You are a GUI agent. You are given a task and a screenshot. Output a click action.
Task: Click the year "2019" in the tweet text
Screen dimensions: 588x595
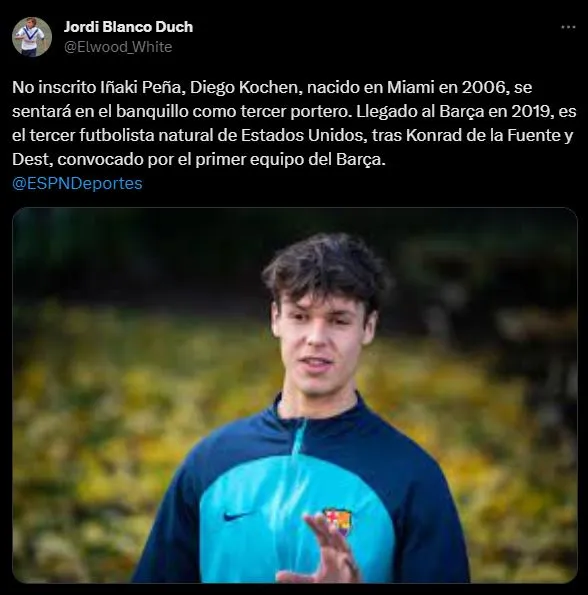pyautogui.click(x=530, y=112)
